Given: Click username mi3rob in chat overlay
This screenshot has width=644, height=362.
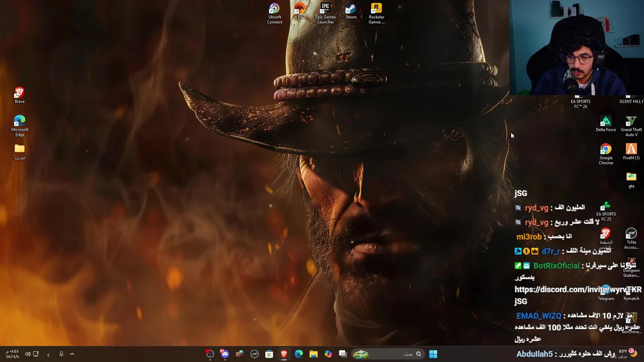Looking at the screenshot, I should coord(529,237).
